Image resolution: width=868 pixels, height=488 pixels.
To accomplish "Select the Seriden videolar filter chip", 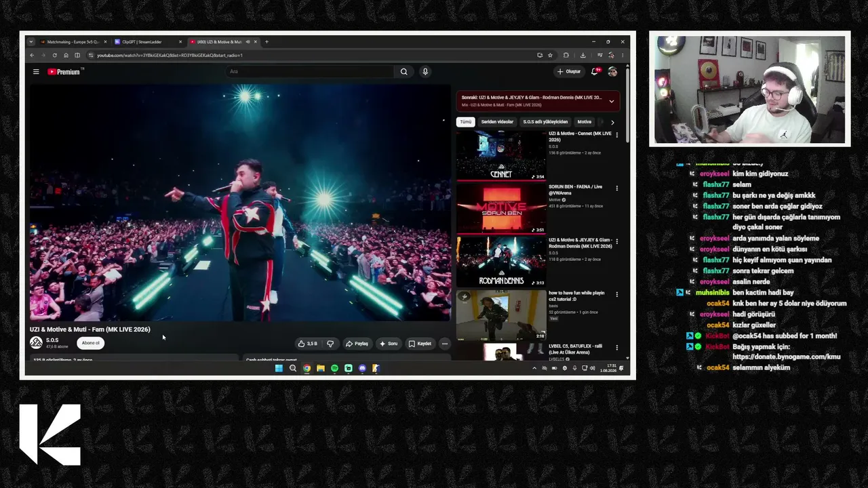I will (497, 122).
